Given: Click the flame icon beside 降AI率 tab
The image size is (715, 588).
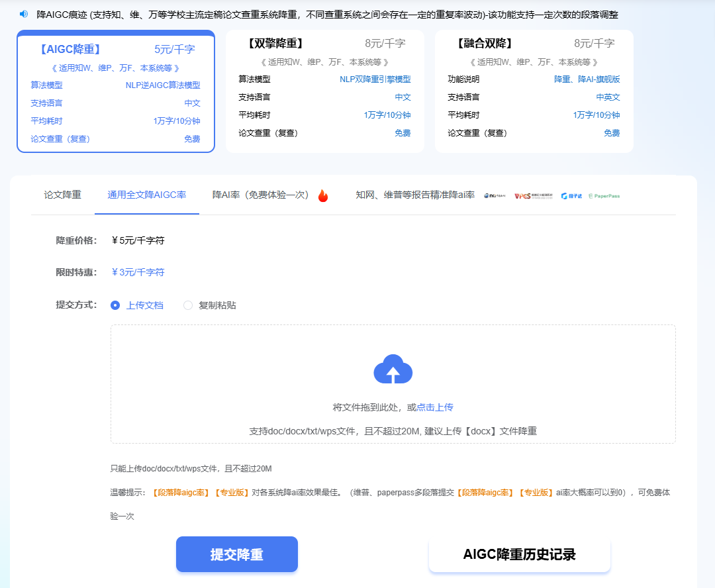Looking at the screenshot, I should tap(323, 196).
